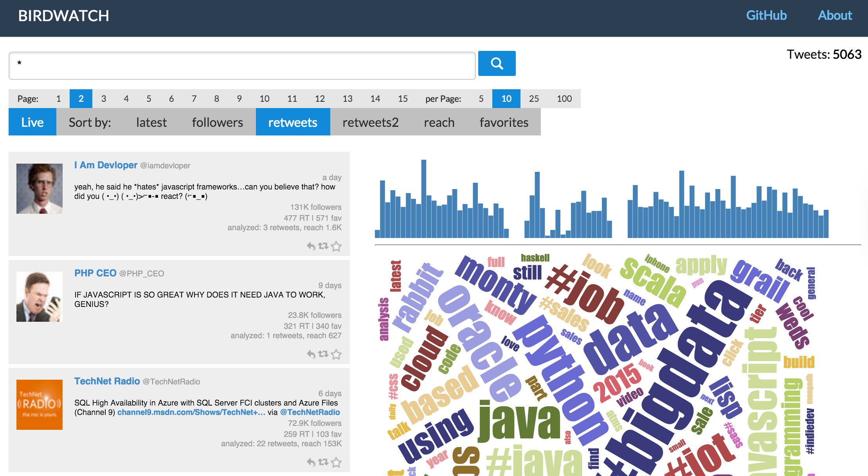Go to page 3
868x476 pixels.
point(104,99)
